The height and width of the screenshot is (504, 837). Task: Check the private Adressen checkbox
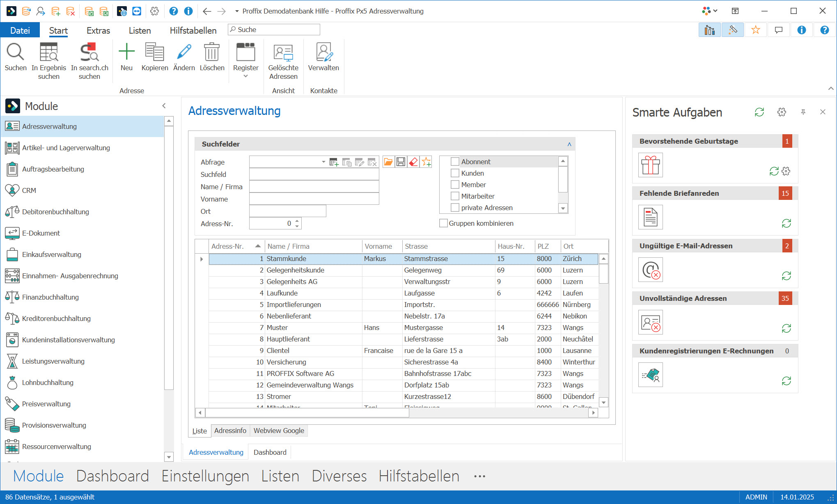click(x=455, y=208)
